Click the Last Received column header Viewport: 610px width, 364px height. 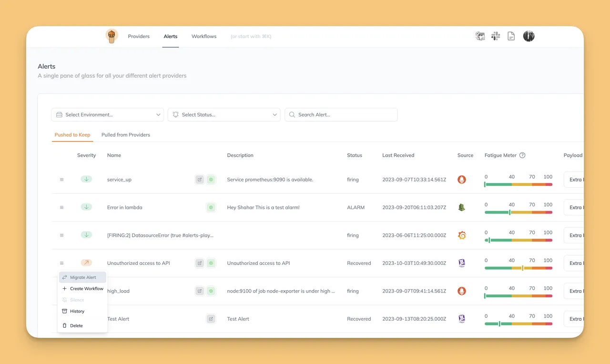398,155
